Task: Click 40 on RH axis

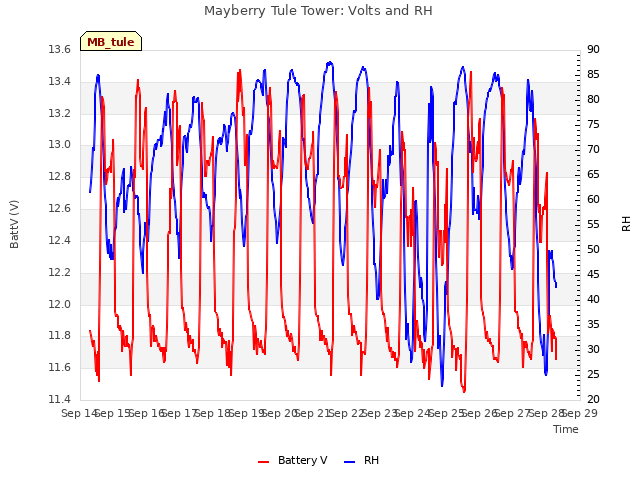Action: [593, 299]
